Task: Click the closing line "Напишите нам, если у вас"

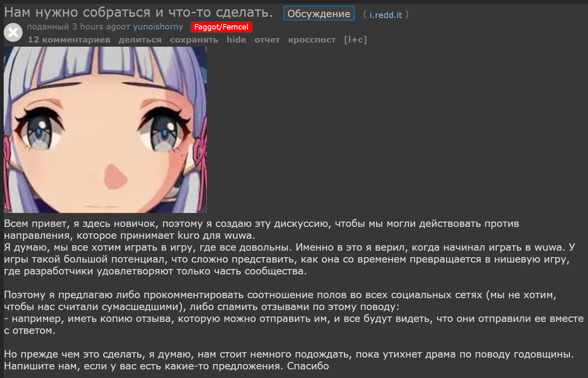Action: 166,366
